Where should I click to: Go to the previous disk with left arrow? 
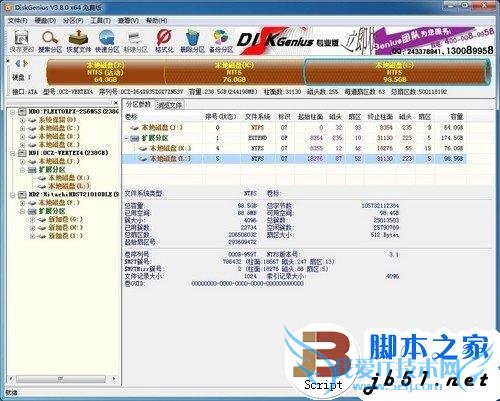coord(18,63)
